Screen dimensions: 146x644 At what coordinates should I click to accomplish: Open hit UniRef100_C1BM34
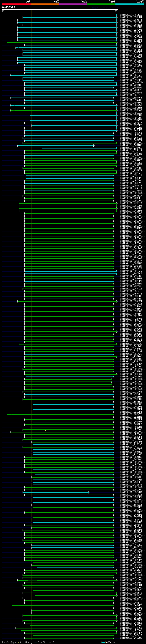pyautogui.click(x=131, y=352)
